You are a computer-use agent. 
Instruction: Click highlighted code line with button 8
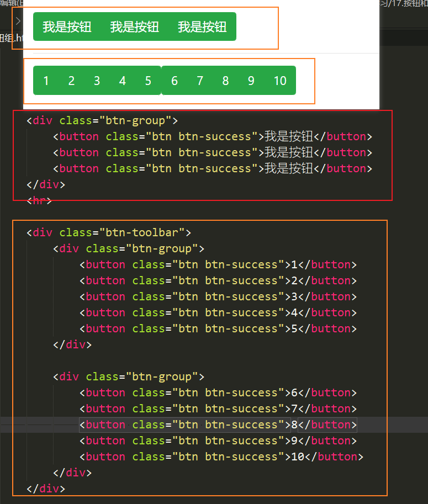coord(218,425)
